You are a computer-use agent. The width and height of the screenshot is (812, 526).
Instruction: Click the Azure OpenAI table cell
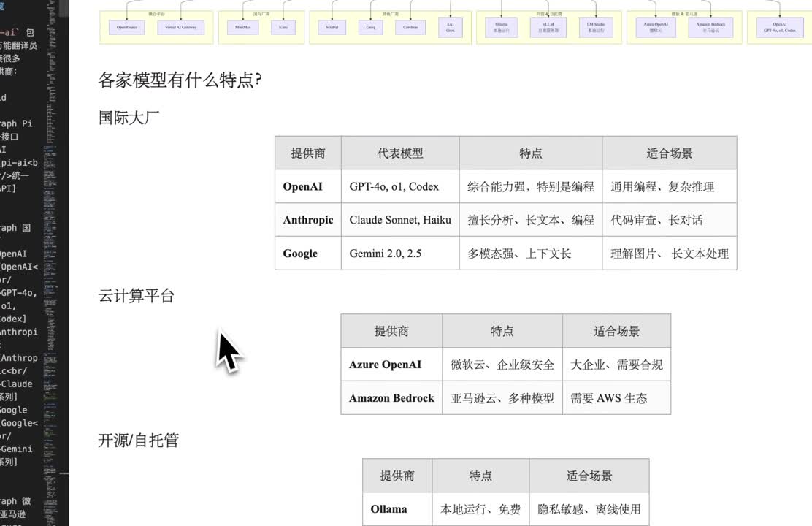point(391,365)
